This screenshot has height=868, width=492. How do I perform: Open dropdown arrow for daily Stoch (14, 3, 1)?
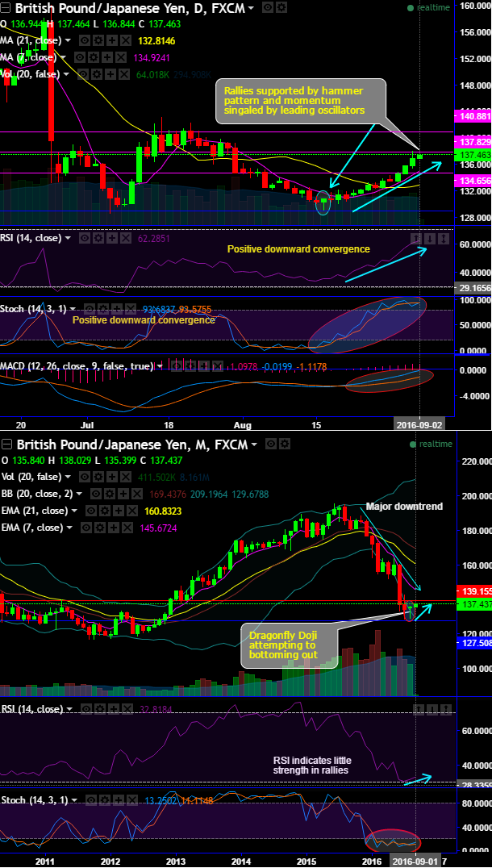pos(73,309)
